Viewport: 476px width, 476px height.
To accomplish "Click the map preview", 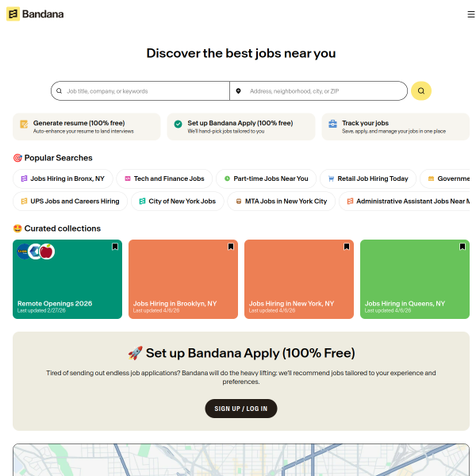I will 241,459.
